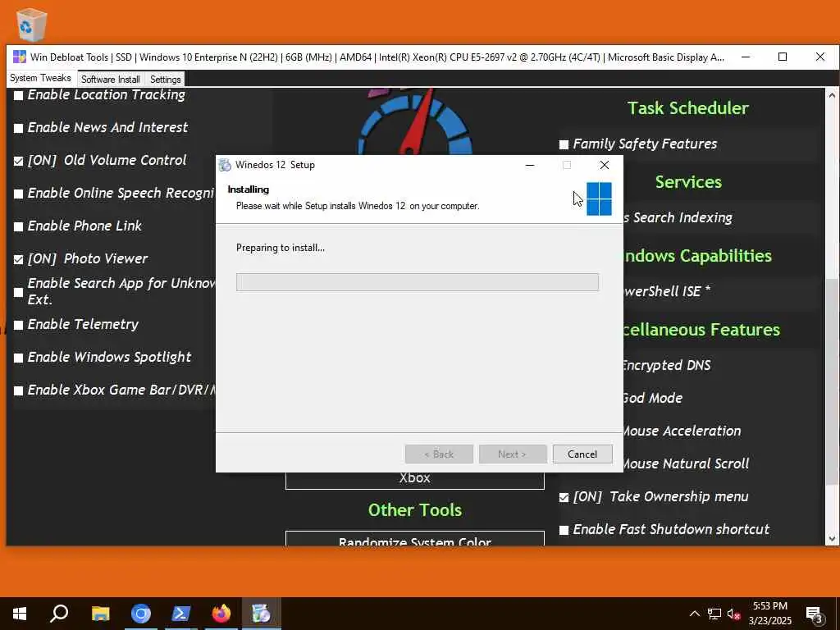Click the Windows Capabilities heading
Image resolution: width=840 pixels, height=630 pixels.
click(698, 256)
